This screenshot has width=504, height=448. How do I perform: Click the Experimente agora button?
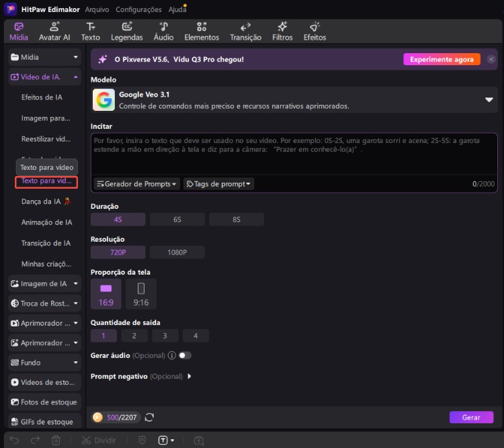pos(442,59)
